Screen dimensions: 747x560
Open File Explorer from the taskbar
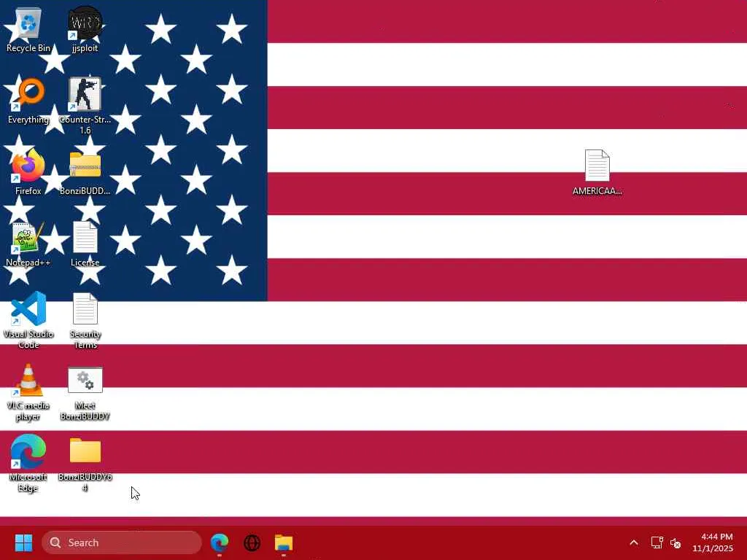coord(284,542)
